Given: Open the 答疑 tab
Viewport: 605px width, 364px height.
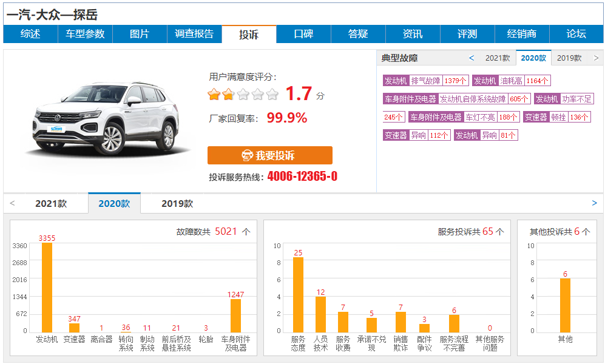Looking at the screenshot, I should pos(358,34).
